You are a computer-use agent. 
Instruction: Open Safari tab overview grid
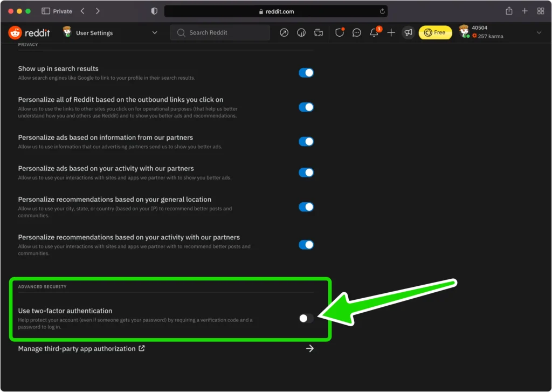[540, 11]
